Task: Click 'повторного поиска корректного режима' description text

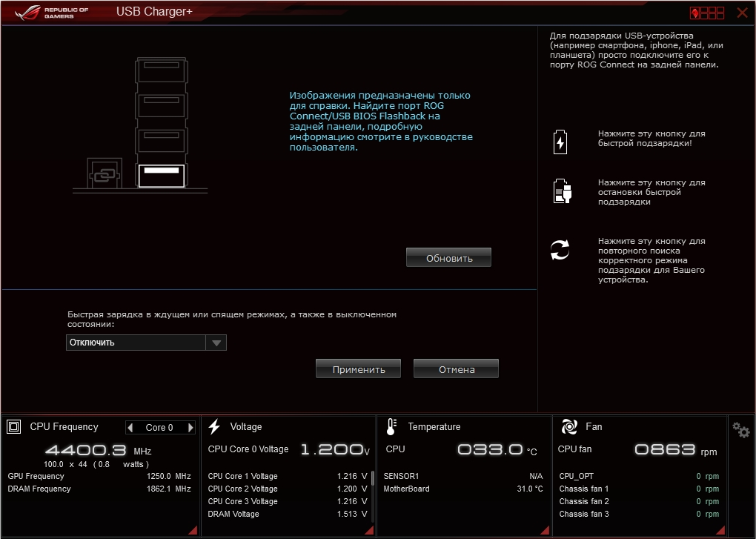Action: [x=651, y=260]
